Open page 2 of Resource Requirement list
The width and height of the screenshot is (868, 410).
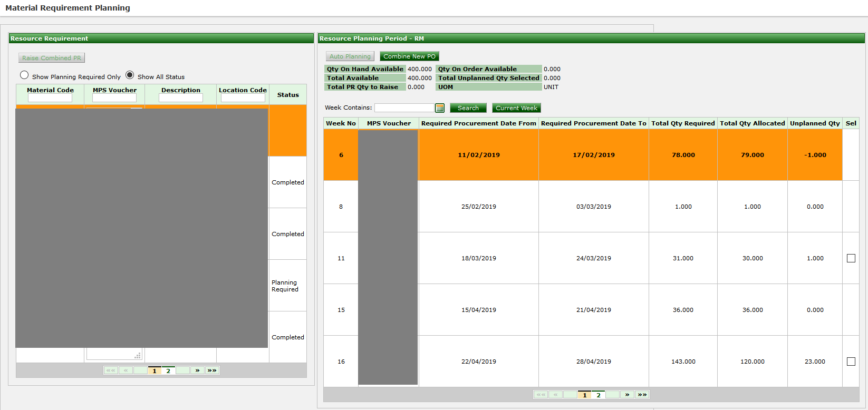(168, 370)
